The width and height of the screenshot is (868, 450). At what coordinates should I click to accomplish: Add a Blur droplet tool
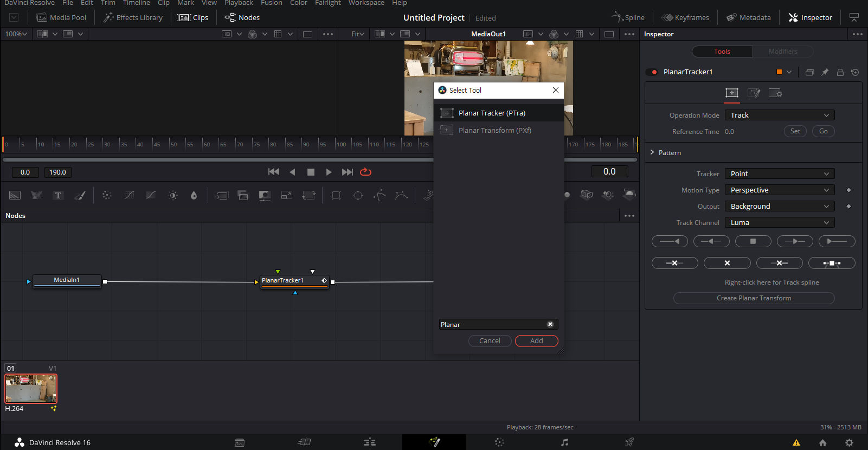[x=194, y=195]
